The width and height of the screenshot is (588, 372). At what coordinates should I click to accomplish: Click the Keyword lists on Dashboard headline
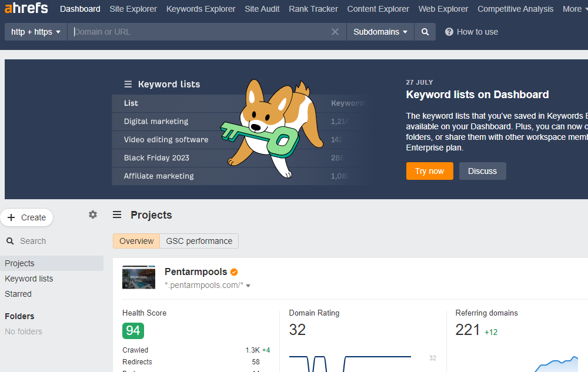pos(477,95)
